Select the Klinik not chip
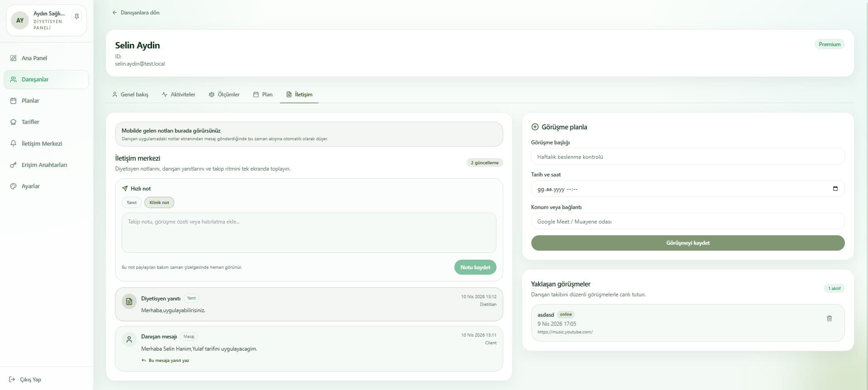Screen dimensions: 868x390 coord(159,203)
